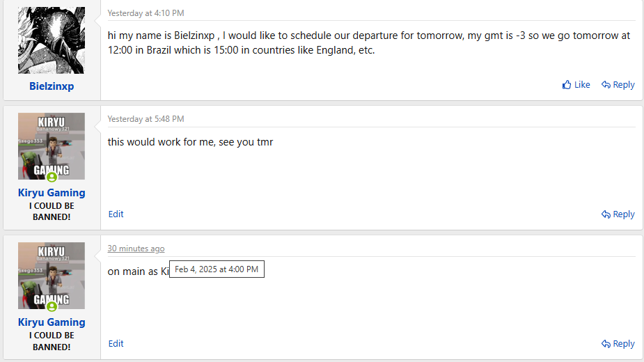644x362 pixels.
Task: Reply to 'this would work for me' post
Action: pyautogui.click(x=618, y=214)
